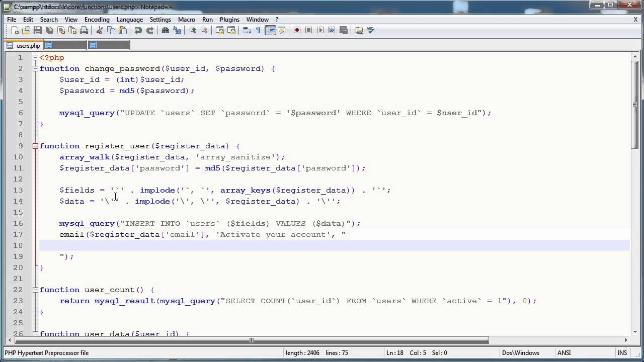Viewport: 644px width, 362px height.
Task: Open the question mark help menu
Action: 277,19
